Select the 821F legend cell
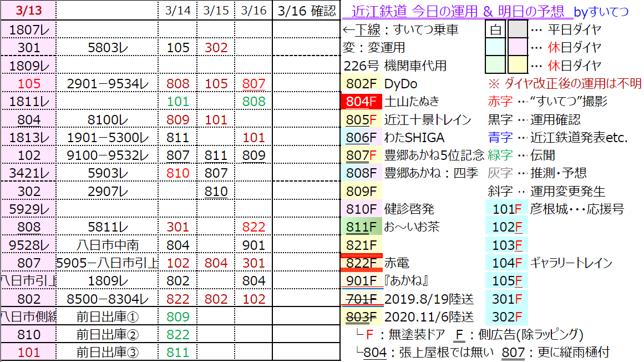This screenshot has height=362, width=644. [362, 245]
